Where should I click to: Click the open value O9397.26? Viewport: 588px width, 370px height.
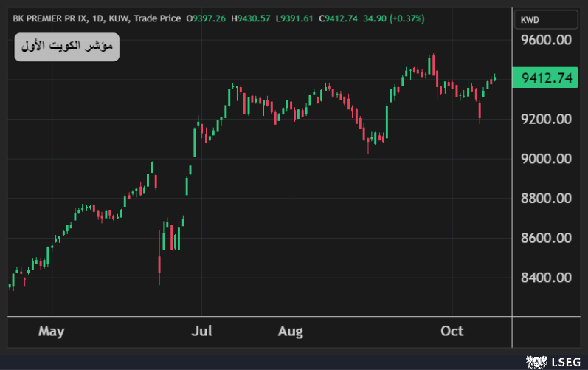pyautogui.click(x=207, y=18)
